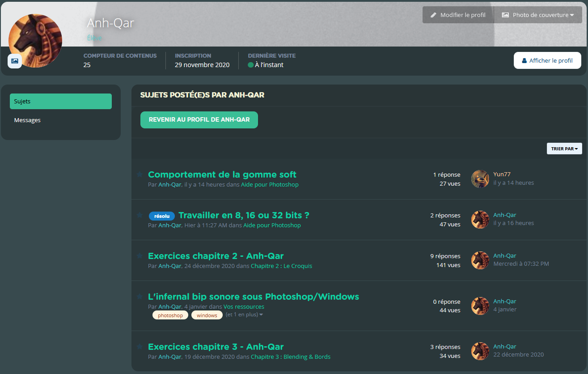Open the Chapitre 2 : Le Croquis forum link

coord(281,266)
